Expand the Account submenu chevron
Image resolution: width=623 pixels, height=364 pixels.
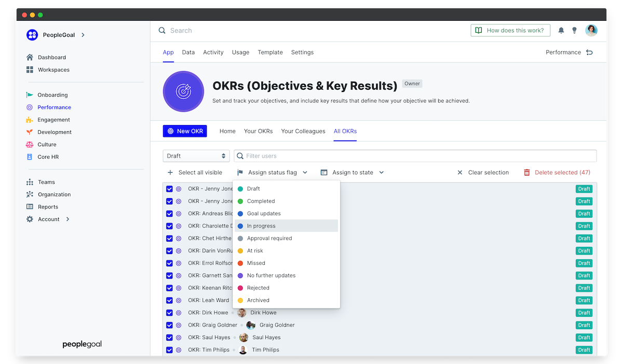tap(67, 219)
